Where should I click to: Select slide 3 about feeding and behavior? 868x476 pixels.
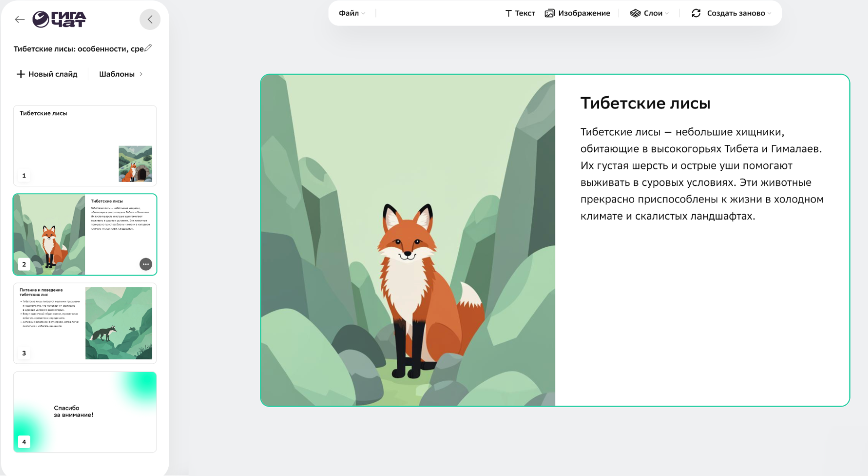(x=85, y=323)
